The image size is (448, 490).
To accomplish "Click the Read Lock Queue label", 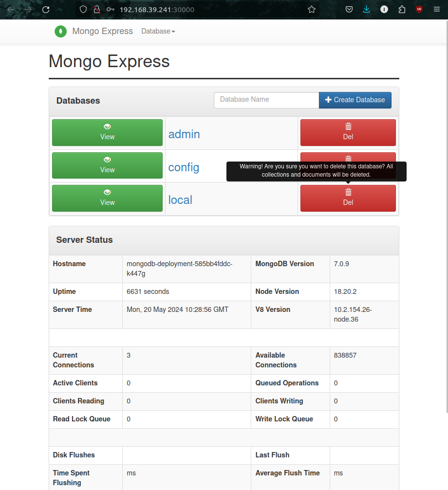I will click(x=82, y=419).
